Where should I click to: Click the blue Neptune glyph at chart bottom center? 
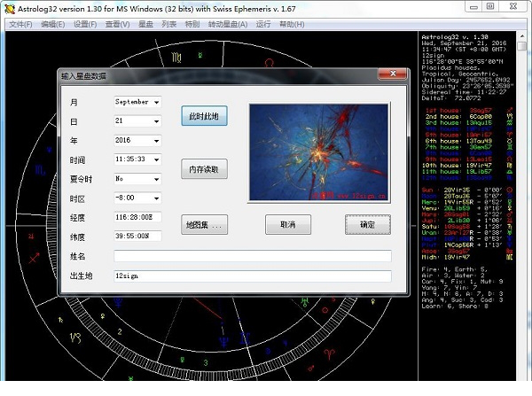coord(224,341)
